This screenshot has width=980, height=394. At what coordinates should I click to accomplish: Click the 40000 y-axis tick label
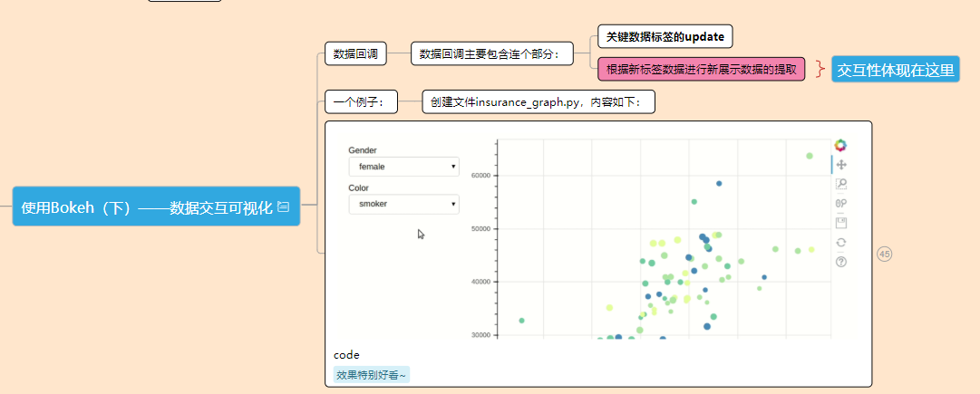point(480,282)
